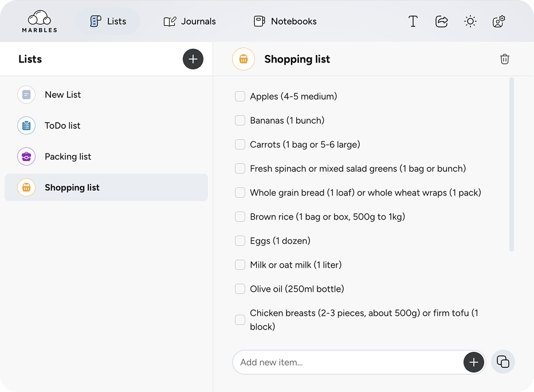
Task: Check the Bananas (1 bunch) item
Action: coord(240,120)
